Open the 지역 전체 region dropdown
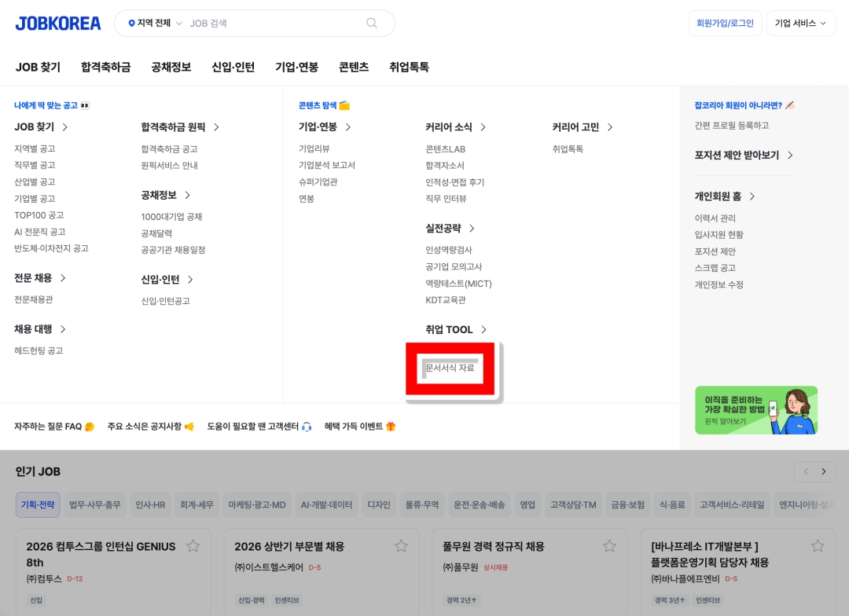The height and width of the screenshot is (616, 849). [155, 24]
